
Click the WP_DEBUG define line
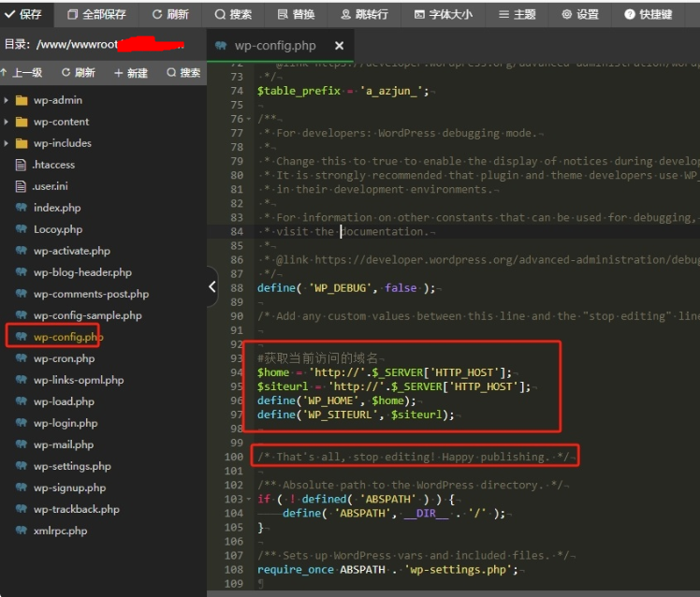click(x=346, y=288)
